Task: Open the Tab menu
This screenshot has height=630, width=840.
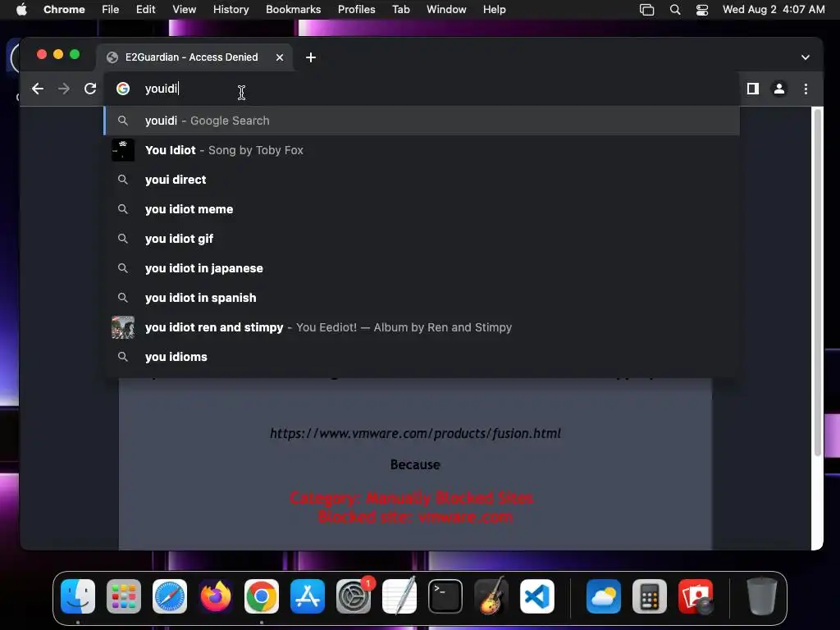Action: [400, 9]
